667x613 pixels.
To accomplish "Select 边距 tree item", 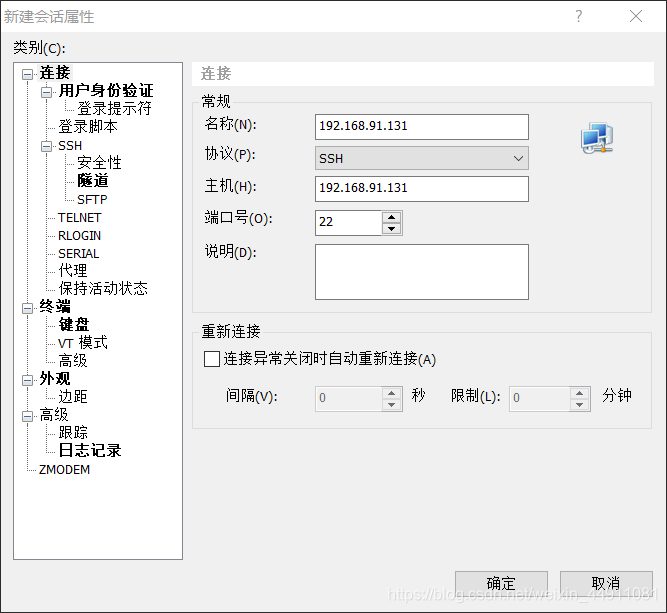I will 73,396.
